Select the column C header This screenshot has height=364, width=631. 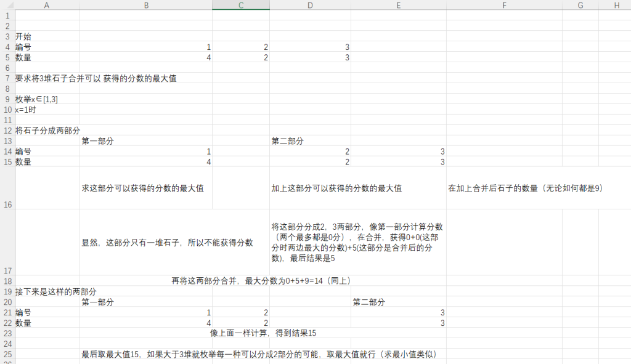tap(240, 5)
